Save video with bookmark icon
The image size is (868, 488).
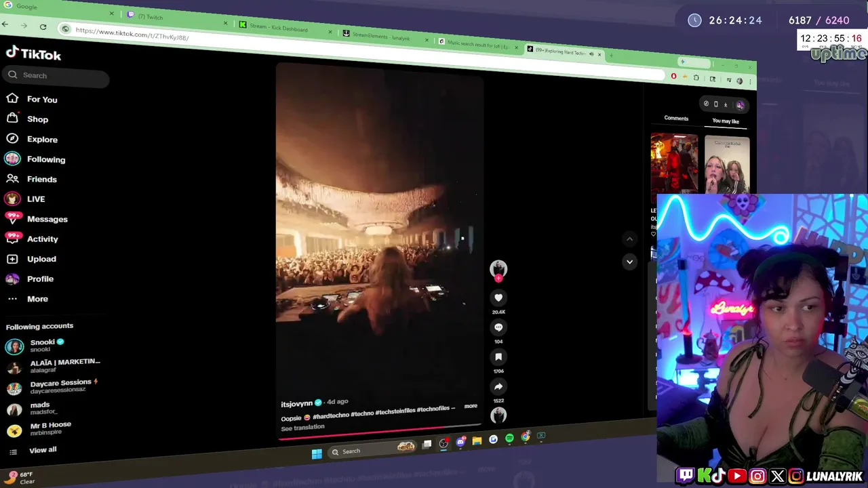[498, 357]
